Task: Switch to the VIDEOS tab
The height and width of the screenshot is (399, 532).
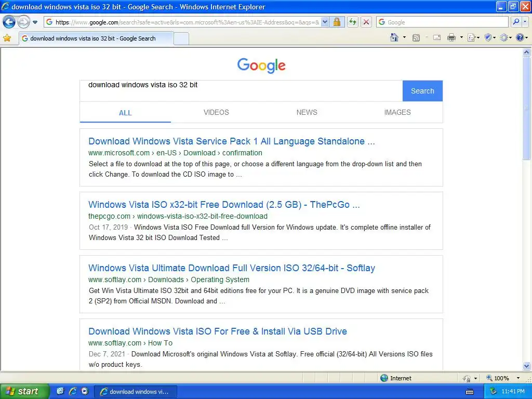Action: click(216, 112)
